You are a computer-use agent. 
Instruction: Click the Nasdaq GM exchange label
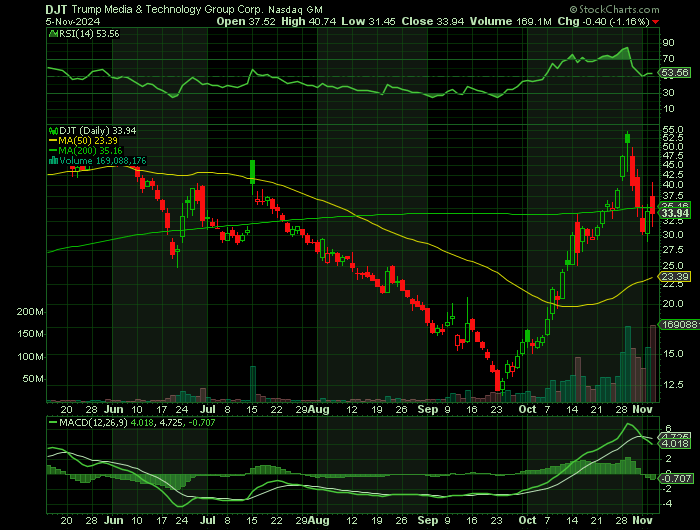[x=296, y=10]
